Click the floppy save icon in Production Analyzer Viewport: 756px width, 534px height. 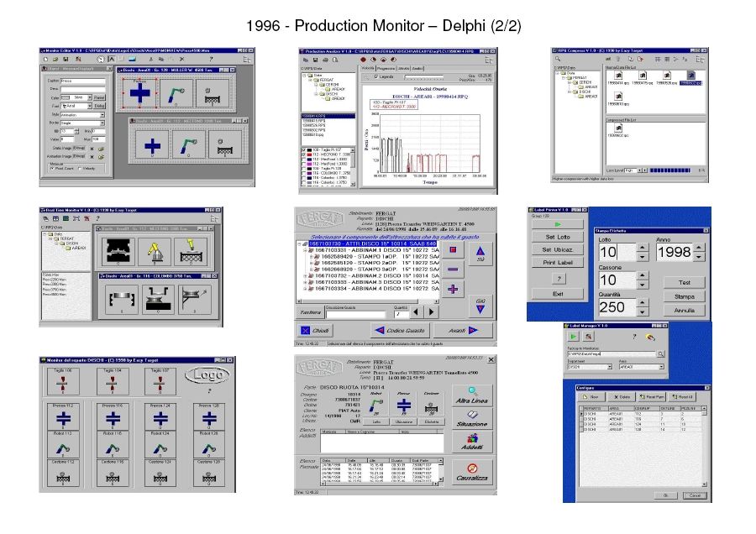point(315,60)
